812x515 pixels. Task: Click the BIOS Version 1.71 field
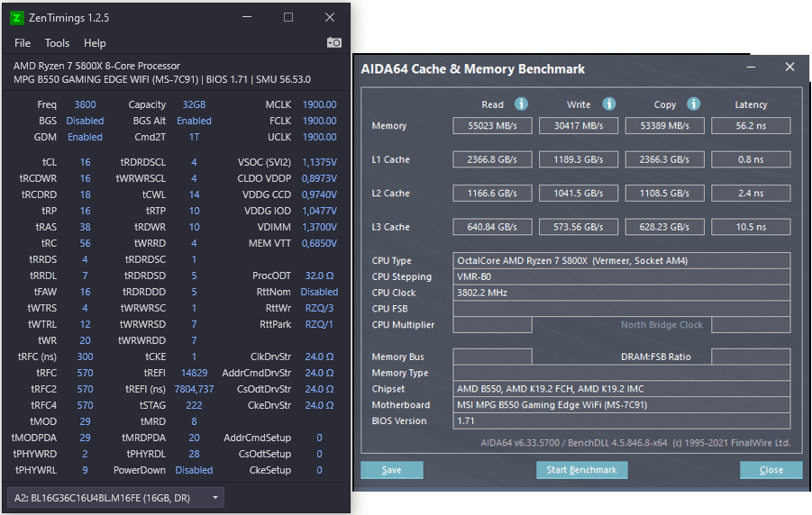click(622, 420)
